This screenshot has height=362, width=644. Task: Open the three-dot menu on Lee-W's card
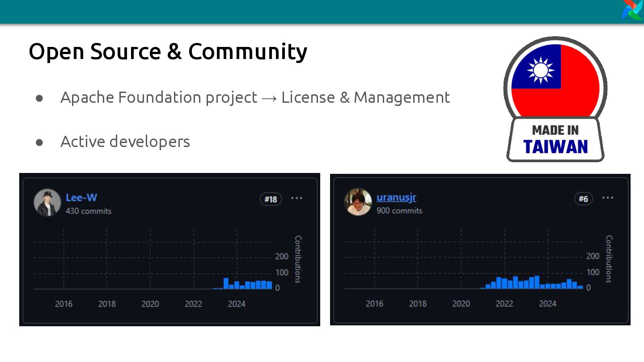click(297, 198)
